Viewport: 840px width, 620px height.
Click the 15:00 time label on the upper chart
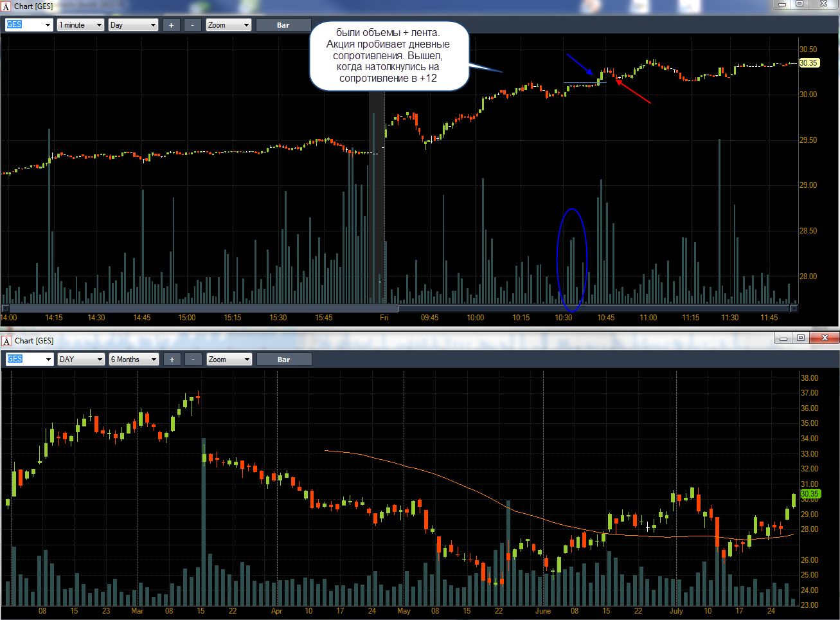[187, 318]
